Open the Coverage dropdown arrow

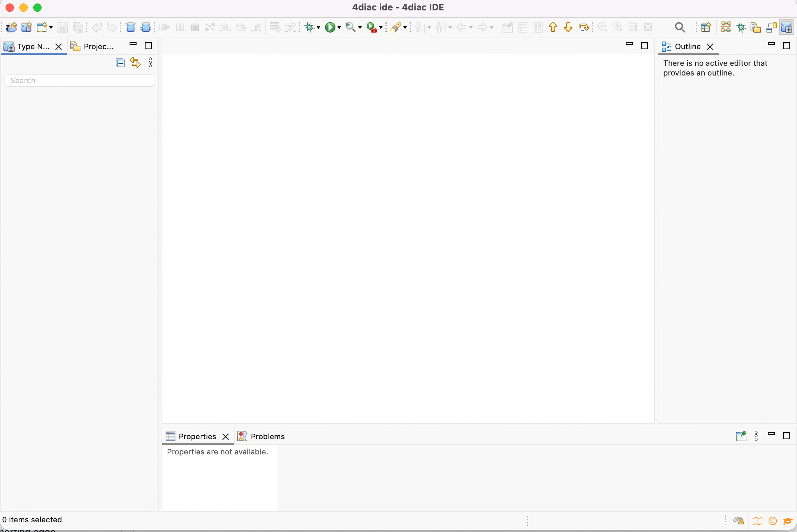(x=360, y=27)
